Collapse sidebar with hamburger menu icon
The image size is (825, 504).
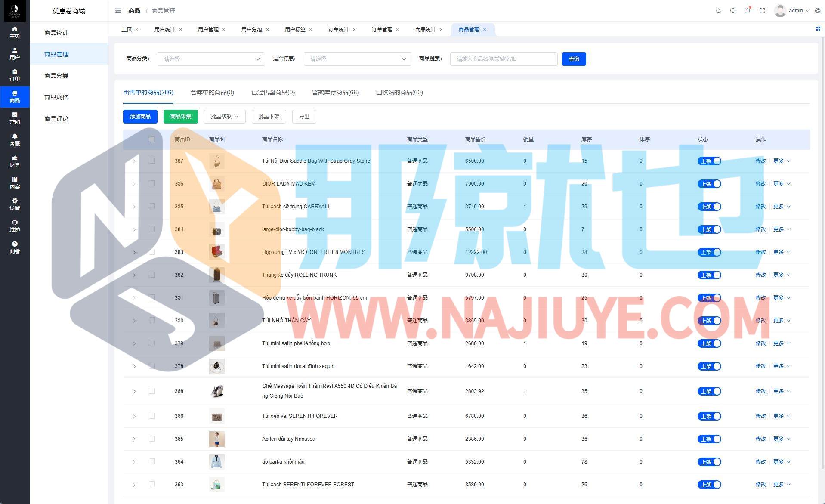pyautogui.click(x=118, y=11)
